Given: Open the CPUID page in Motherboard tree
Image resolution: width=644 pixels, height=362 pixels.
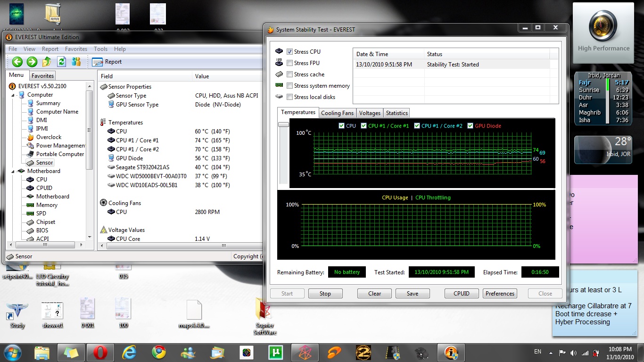Looking at the screenshot, I should click(39, 188).
